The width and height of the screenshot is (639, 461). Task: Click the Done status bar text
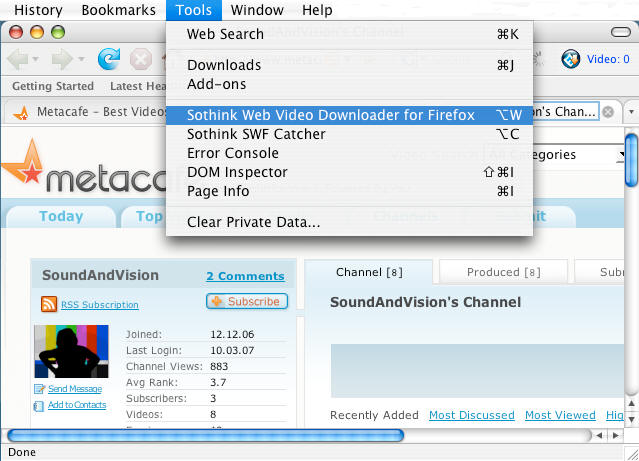click(22, 452)
